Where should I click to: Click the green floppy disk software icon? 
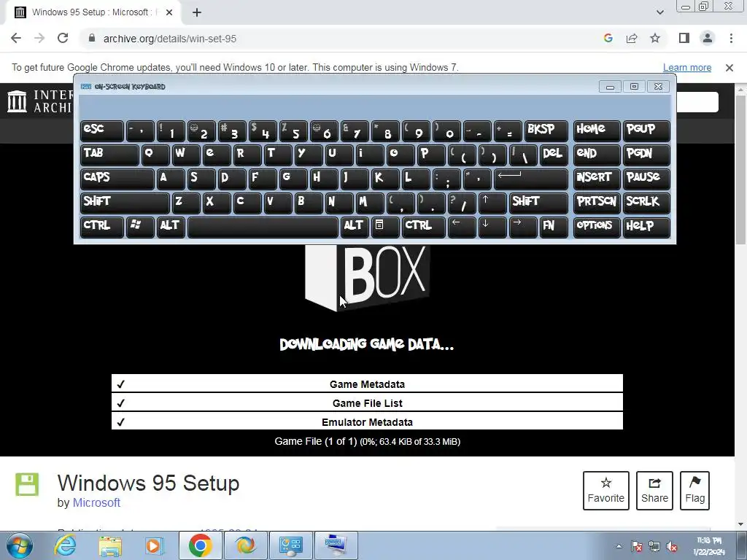click(27, 484)
